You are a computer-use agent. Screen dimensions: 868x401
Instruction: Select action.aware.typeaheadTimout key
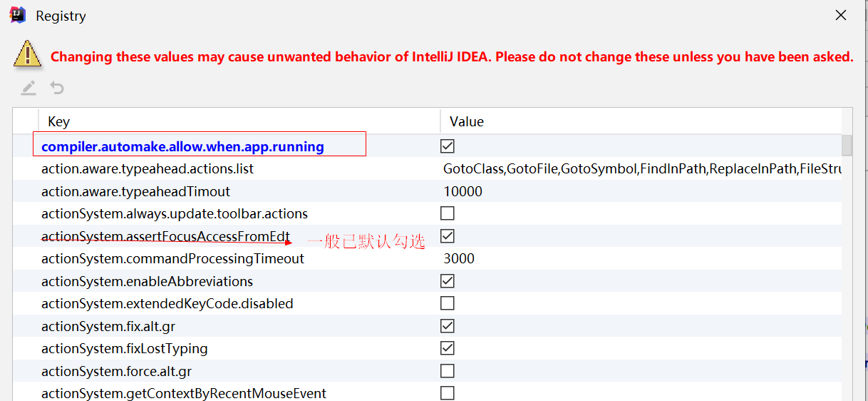(135, 191)
